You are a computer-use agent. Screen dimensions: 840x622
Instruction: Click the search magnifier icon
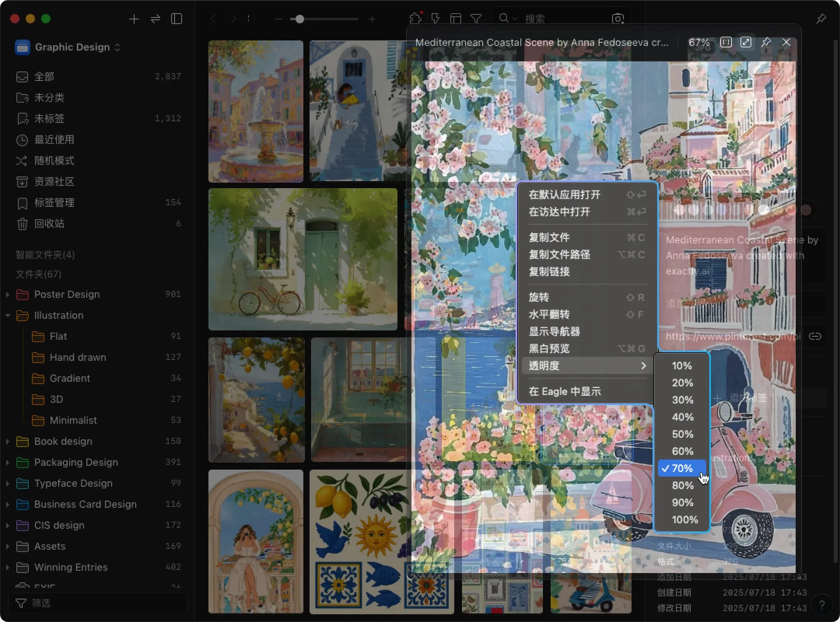504,18
